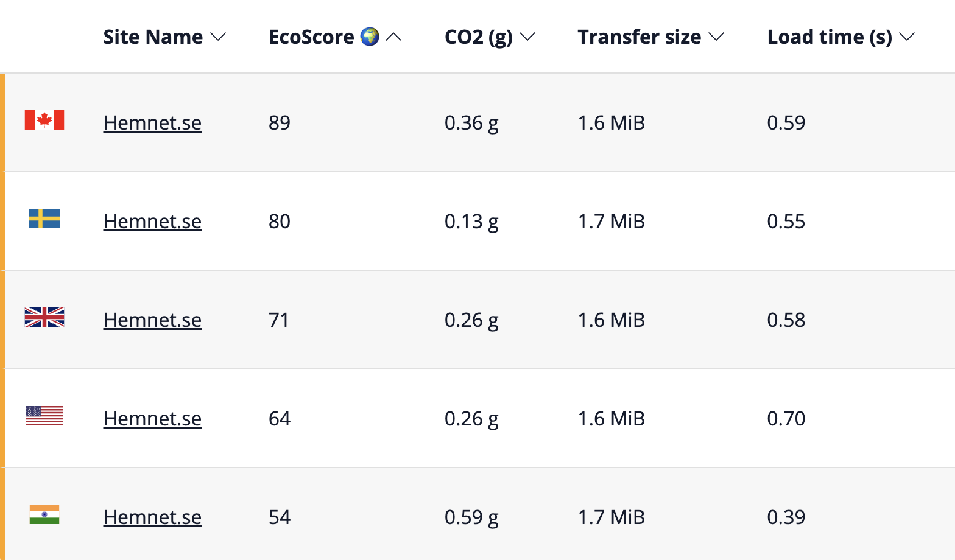Open Hemnet.se link in UK row
The image size is (955, 560).
(152, 320)
